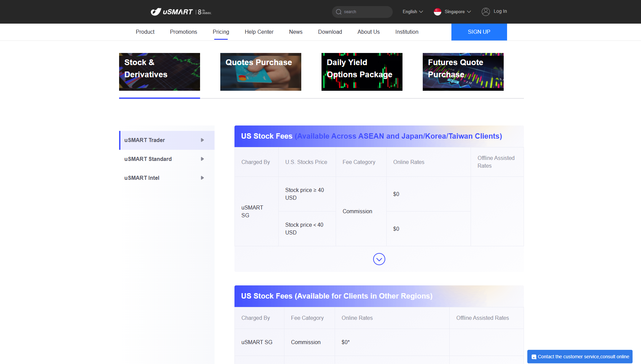The image size is (641, 364).
Task: Open the English language dropdown
Action: 412,12
